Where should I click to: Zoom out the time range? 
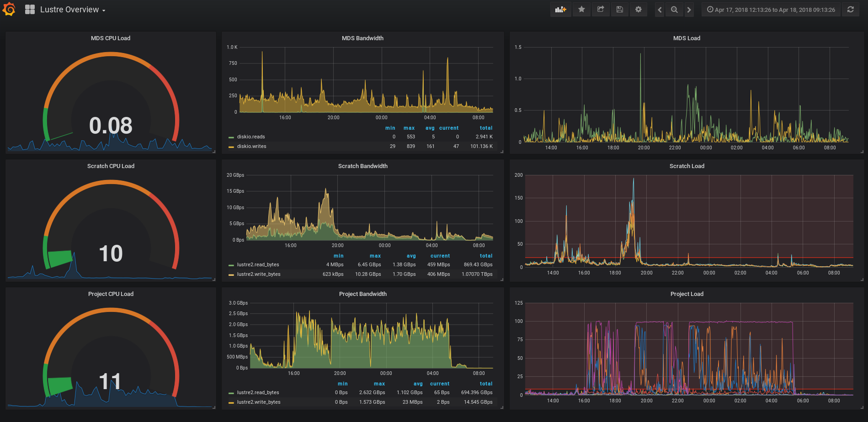pos(674,10)
